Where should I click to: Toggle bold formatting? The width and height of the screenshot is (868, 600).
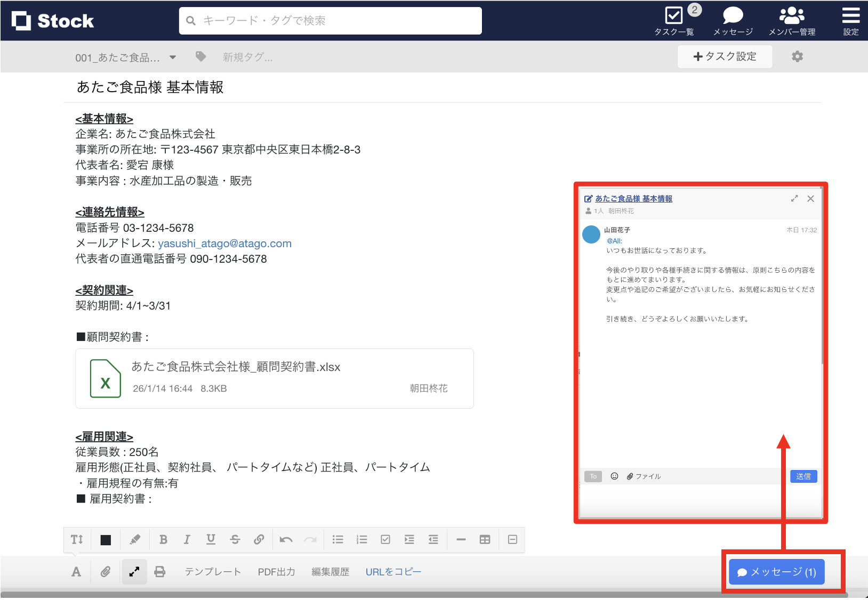tap(163, 539)
